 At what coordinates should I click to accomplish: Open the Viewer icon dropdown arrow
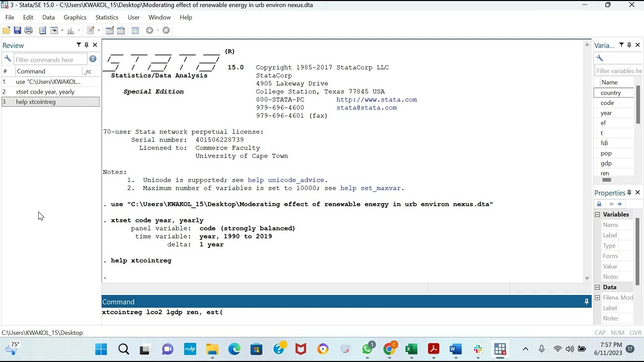tap(62, 31)
